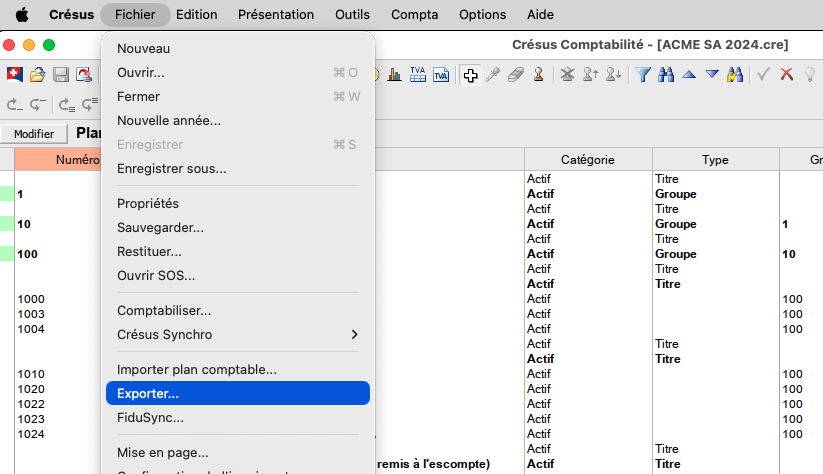Click the crossed-out stamp icon

(567, 75)
